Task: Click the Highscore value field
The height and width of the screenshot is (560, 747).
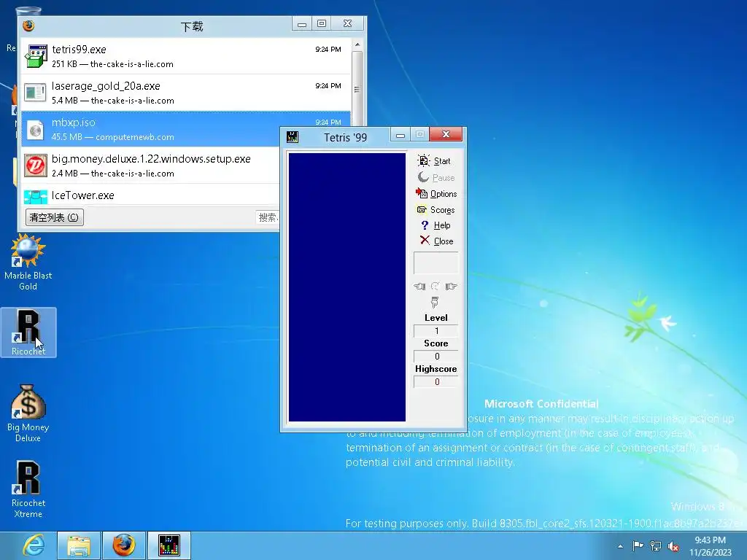Action: pos(436,382)
